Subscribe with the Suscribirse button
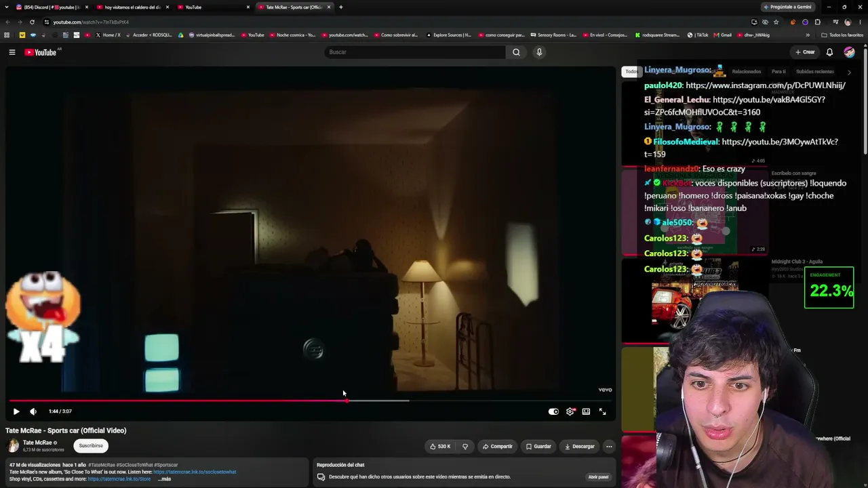 point(91,445)
